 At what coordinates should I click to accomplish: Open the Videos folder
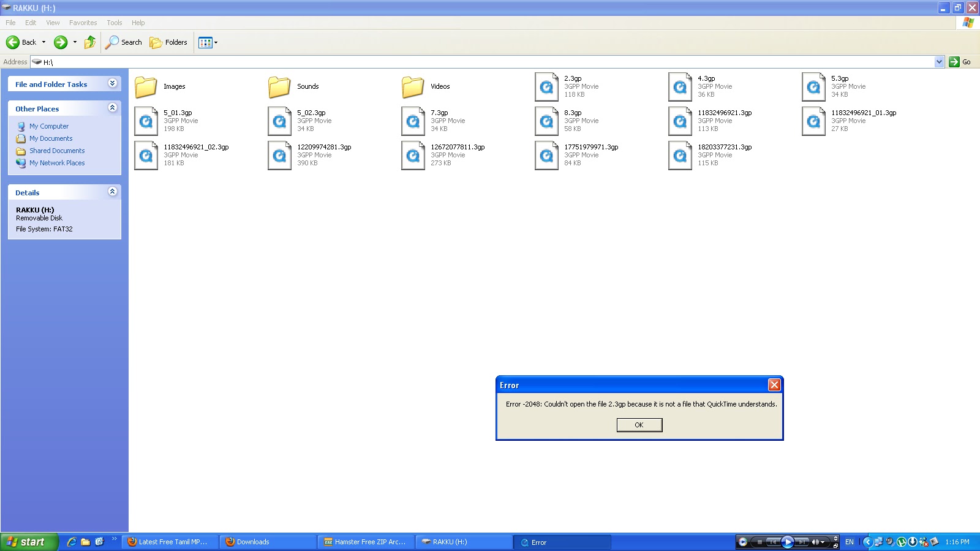click(x=413, y=87)
